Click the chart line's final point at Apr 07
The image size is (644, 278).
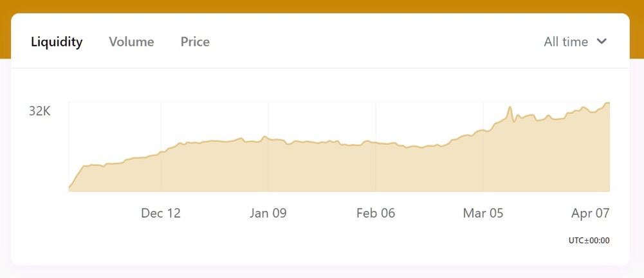coord(609,103)
